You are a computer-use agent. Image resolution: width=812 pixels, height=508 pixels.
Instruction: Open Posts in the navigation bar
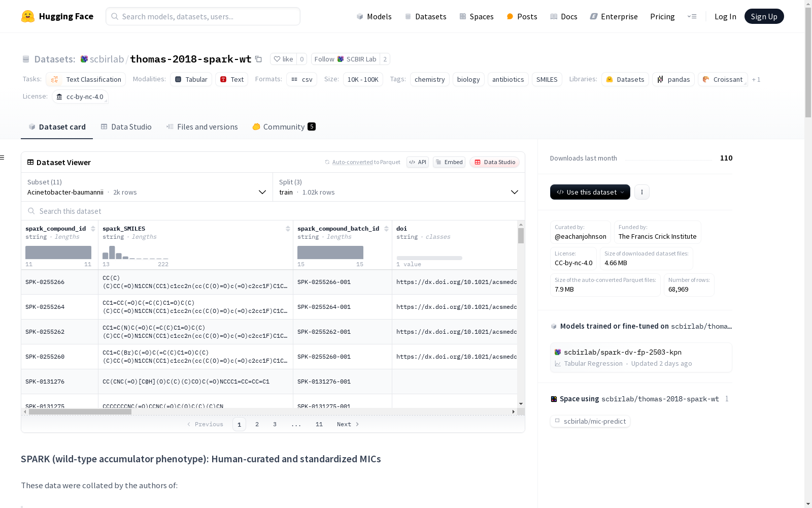click(x=522, y=16)
